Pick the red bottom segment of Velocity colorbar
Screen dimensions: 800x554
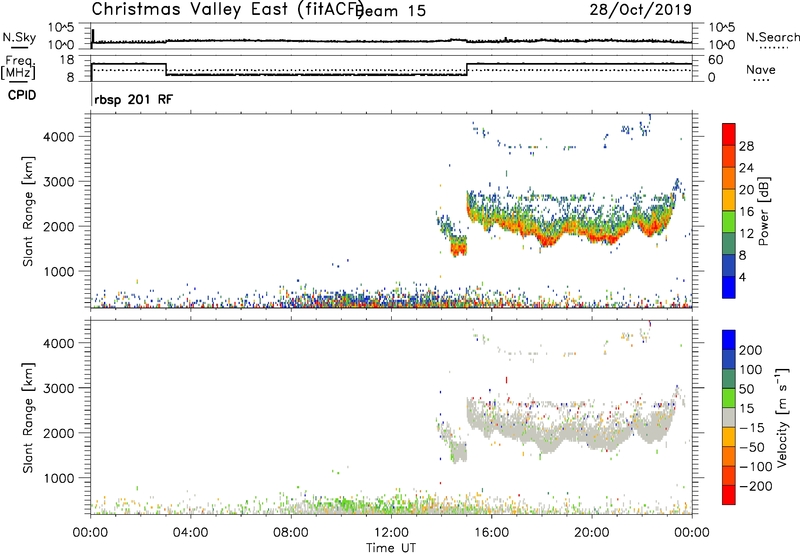(x=729, y=495)
